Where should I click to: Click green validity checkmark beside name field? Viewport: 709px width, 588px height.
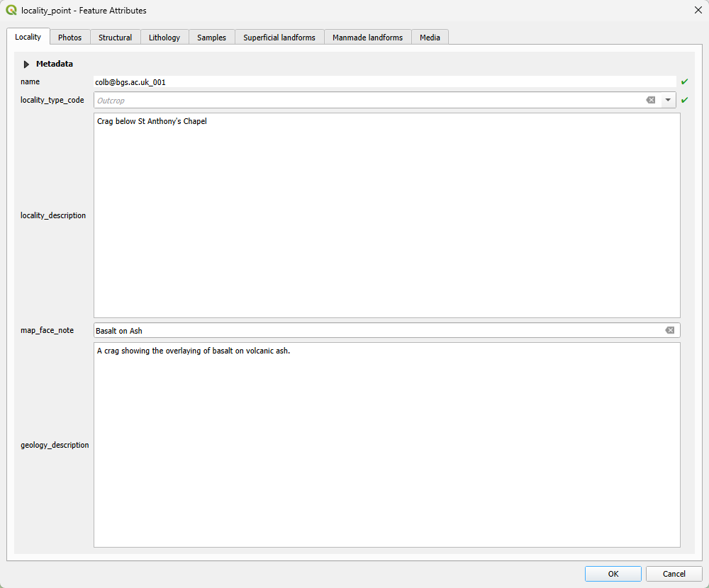[x=684, y=81]
